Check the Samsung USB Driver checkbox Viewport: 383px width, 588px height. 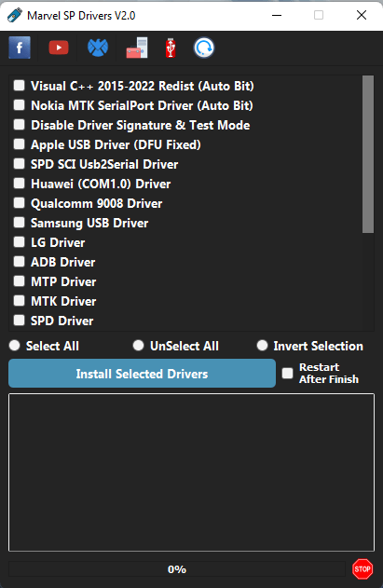pyautogui.click(x=20, y=223)
